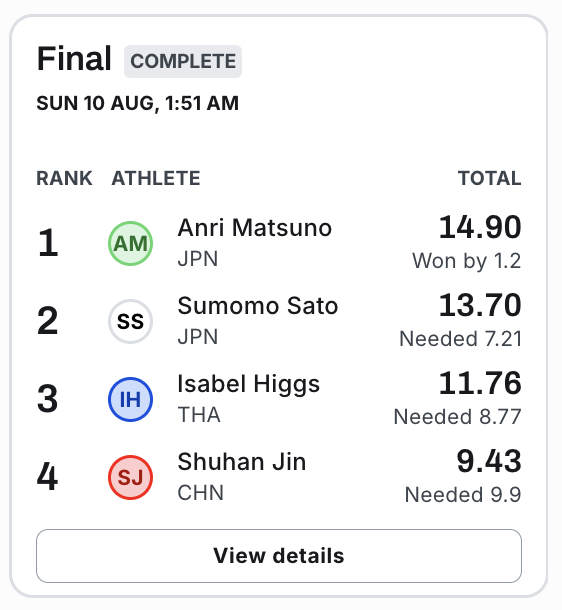Click Anri Matsuno's green AM avatar
562x610 pixels.
[130, 244]
